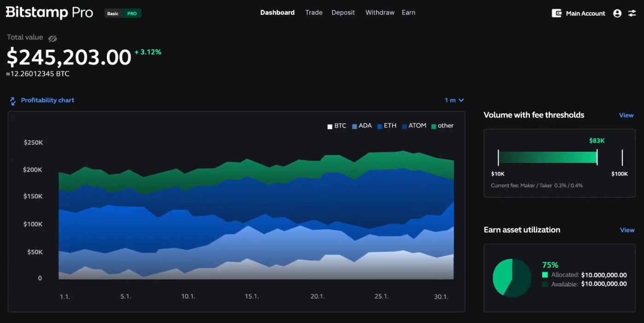Click the Total value label

pyautogui.click(x=25, y=37)
